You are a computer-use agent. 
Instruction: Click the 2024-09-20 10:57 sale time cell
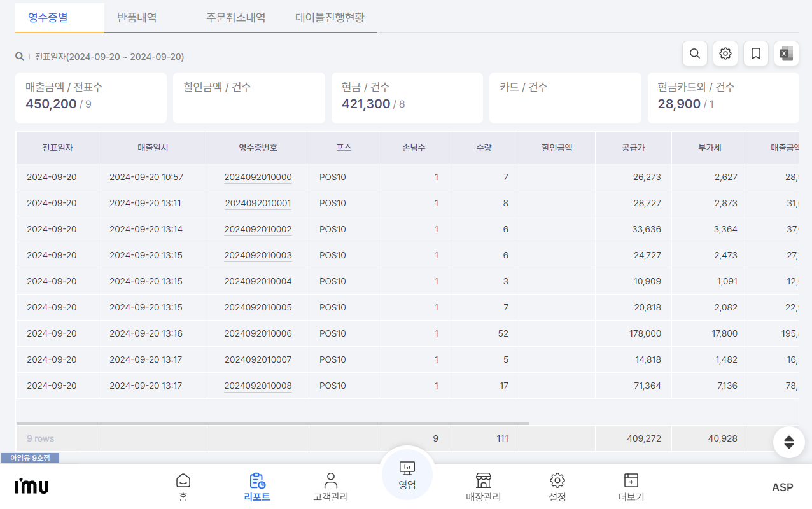[153, 177]
